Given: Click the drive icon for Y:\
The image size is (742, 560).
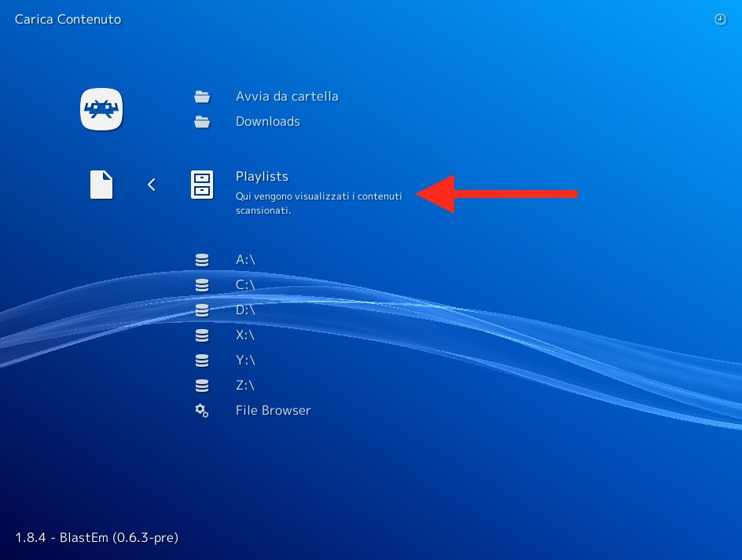Looking at the screenshot, I should (x=202, y=361).
